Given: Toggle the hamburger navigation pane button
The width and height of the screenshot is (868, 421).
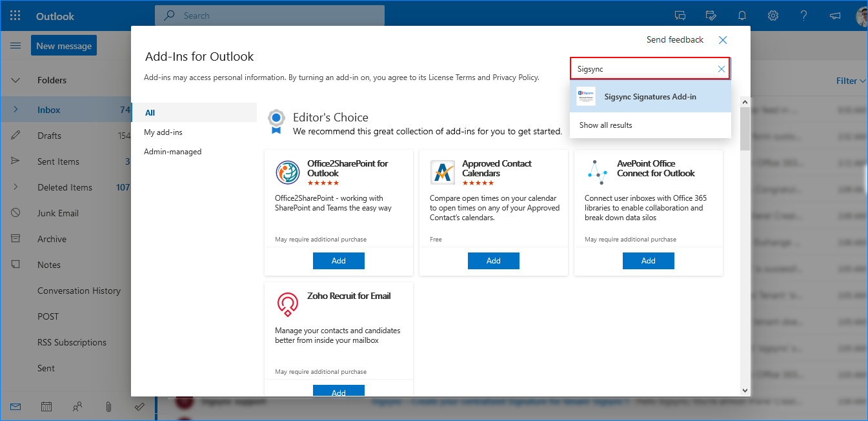Looking at the screenshot, I should click(15, 46).
